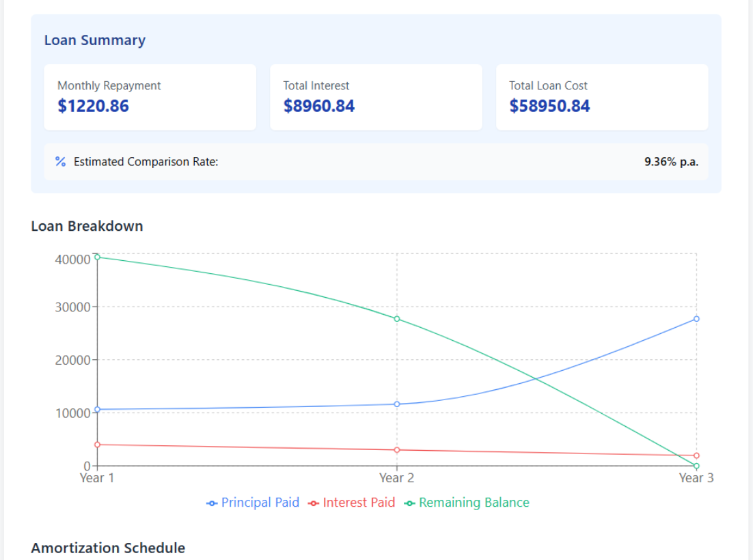The image size is (753, 560).
Task: Click the Amortization Schedule heading
Action: (x=108, y=548)
